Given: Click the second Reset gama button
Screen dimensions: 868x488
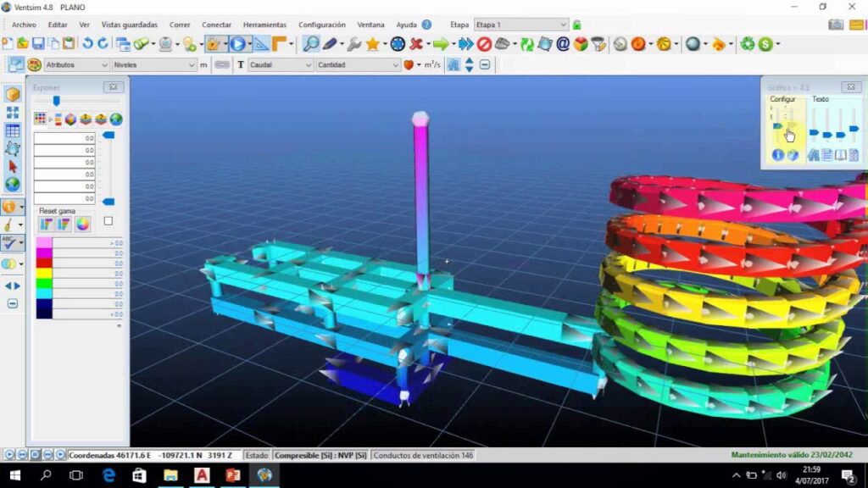Looking at the screenshot, I should pos(64,224).
